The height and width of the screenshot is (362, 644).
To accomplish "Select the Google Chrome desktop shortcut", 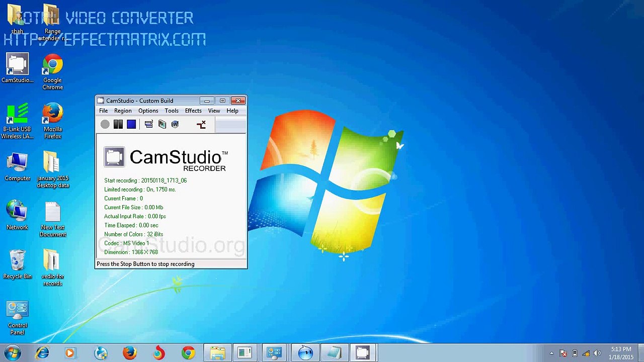I will 52,72.
